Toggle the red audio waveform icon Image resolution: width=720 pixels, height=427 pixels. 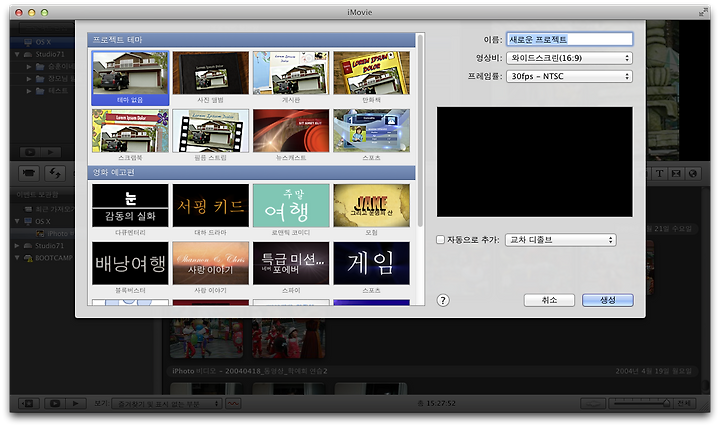(x=233, y=404)
